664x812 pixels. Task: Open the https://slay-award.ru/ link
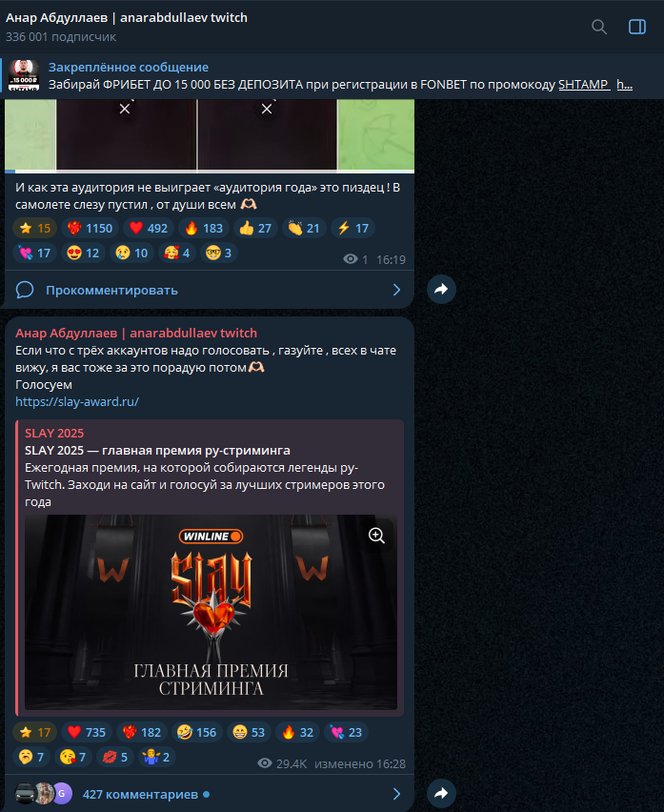point(77,402)
